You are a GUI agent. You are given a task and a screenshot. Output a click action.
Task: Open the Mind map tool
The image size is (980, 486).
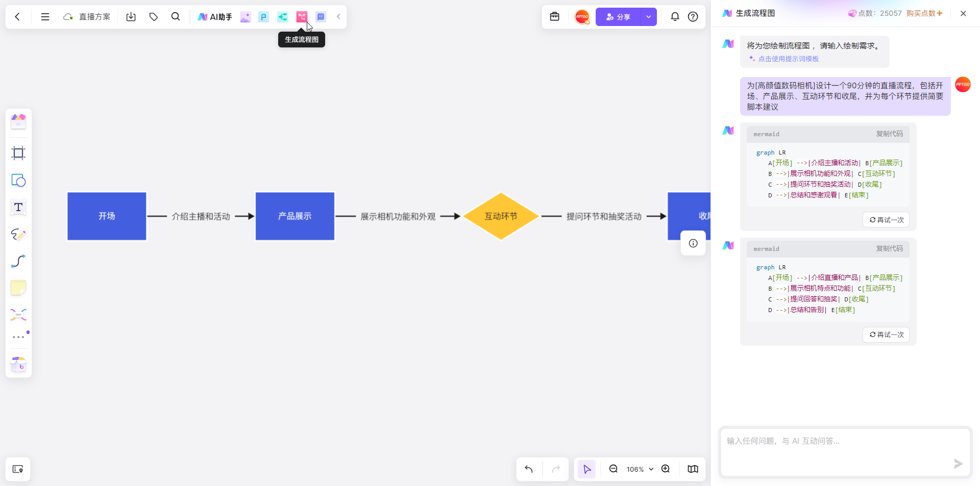18,315
